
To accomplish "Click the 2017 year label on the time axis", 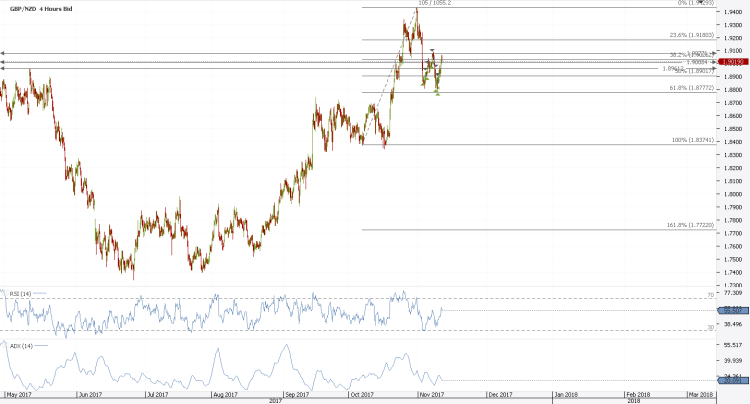I will [x=275, y=401].
